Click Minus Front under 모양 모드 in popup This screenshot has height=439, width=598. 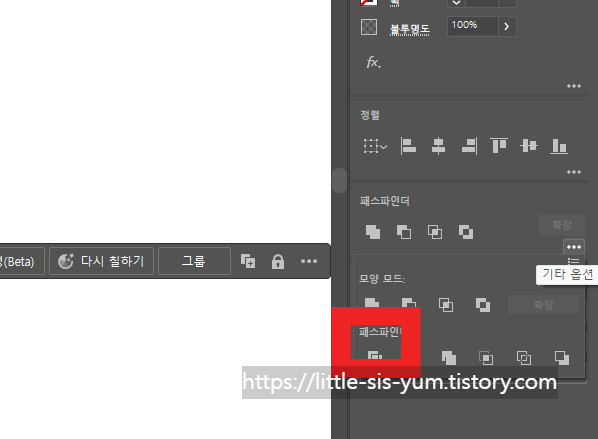[409, 303]
